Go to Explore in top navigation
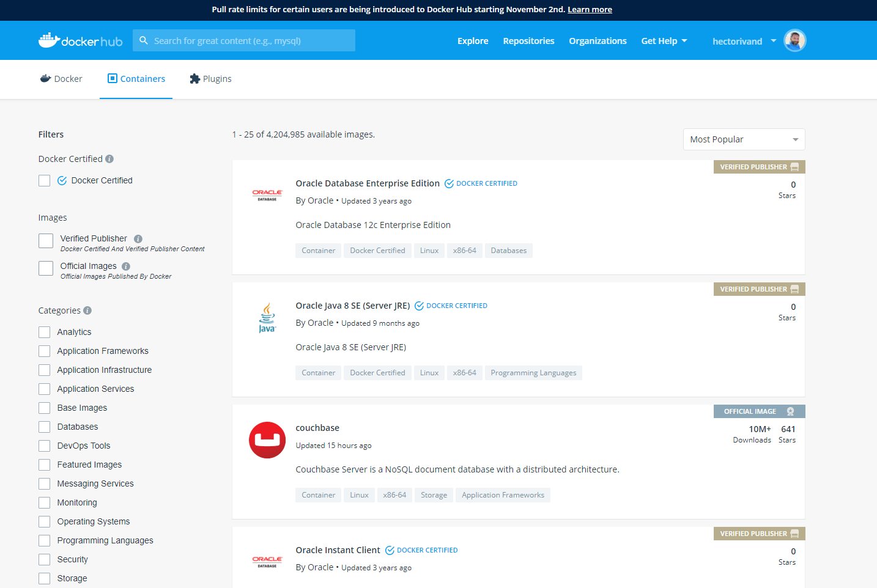Screen dimensions: 877x588 click(x=473, y=41)
